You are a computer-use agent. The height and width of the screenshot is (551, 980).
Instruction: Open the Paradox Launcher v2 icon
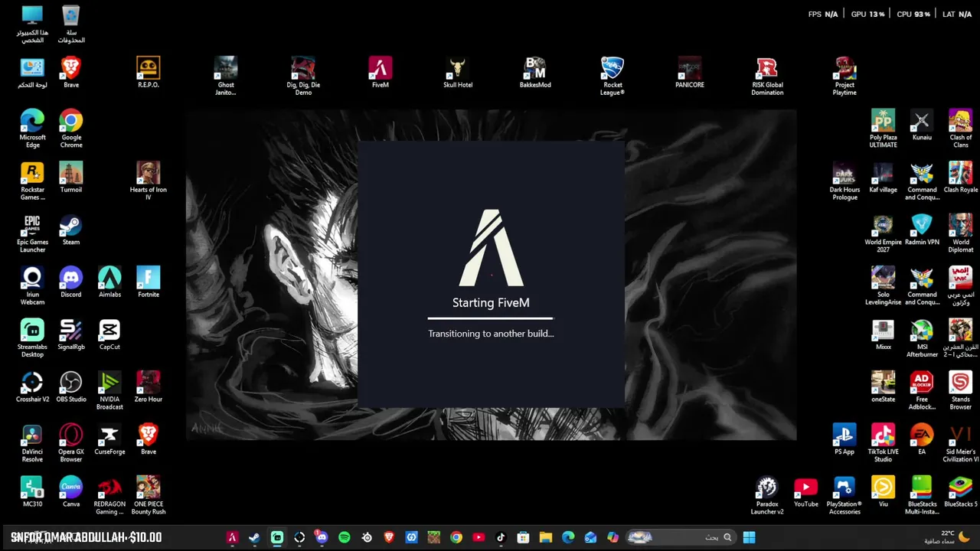click(x=767, y=495)
